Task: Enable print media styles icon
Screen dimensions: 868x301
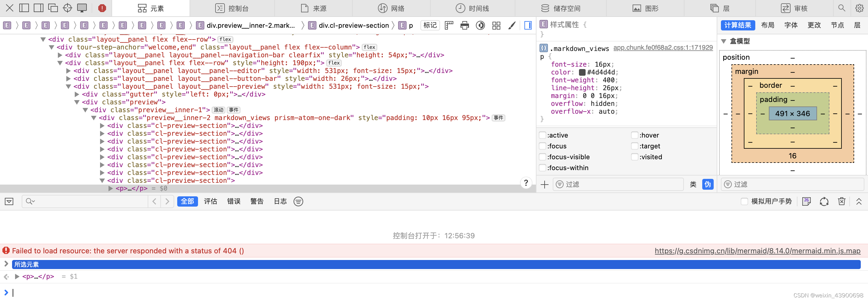Action: pyautogui.click(x=465, y=25)
